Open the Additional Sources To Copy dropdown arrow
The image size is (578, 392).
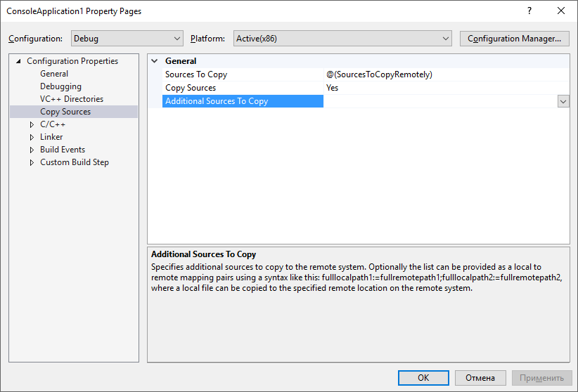coord(563,101)
